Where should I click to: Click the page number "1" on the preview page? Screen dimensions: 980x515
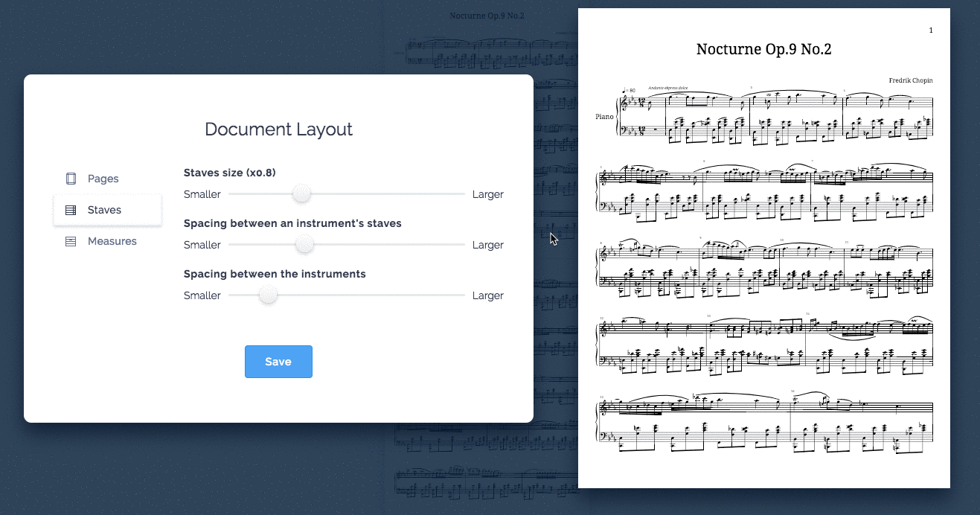click(931, 31)
